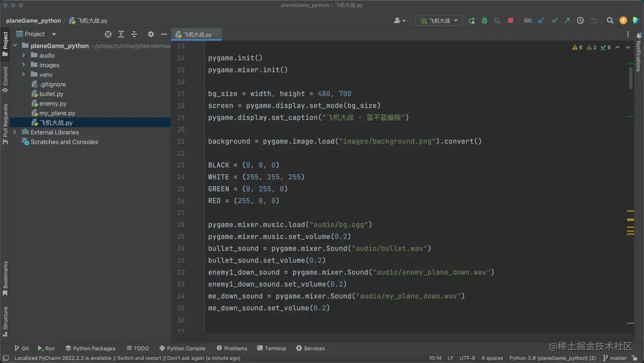Click the Expand All icon in Project panel
644x363 pixels.
pyautogui.click(x=121, y=34)
